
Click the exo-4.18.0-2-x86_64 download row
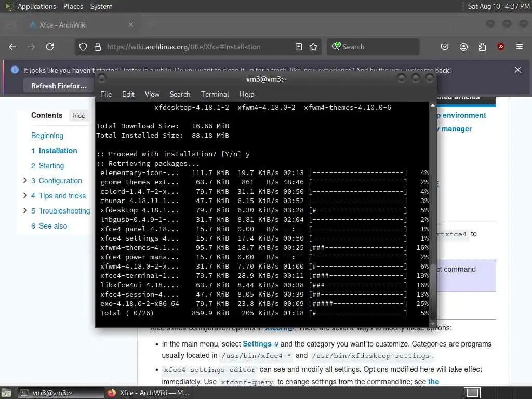[264, 303]
